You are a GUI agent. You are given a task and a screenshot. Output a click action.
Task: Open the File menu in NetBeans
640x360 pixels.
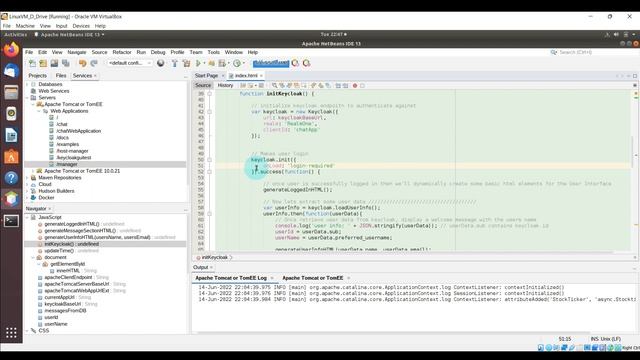(29, 52)
